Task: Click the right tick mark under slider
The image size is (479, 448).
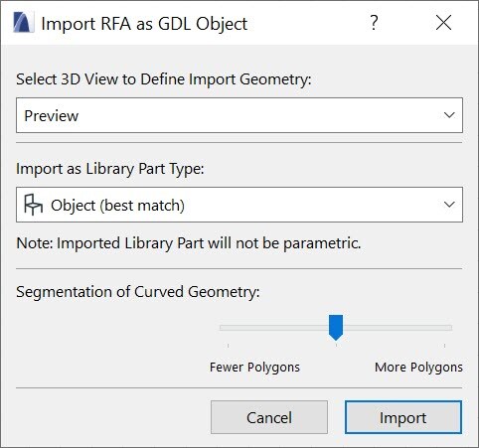Action: [444, 346]
